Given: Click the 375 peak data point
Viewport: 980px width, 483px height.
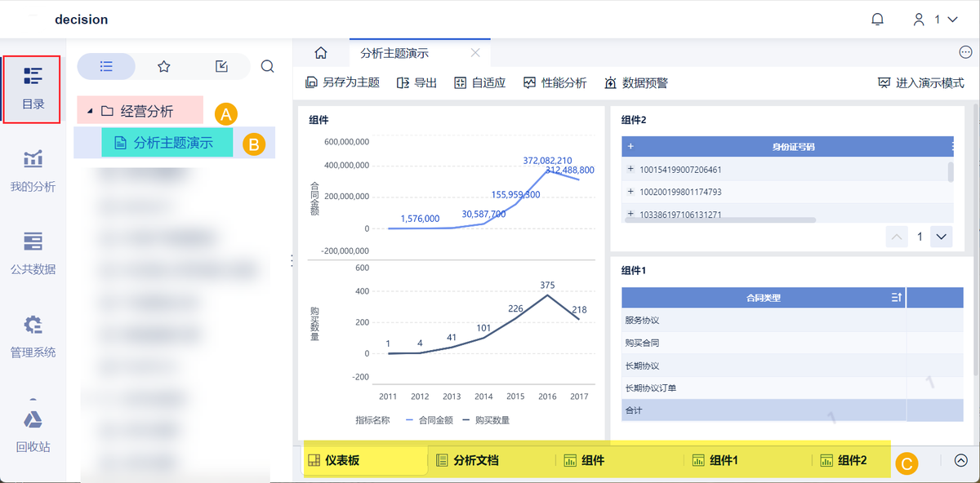Looking at the screenshot, I should [547, 295].
